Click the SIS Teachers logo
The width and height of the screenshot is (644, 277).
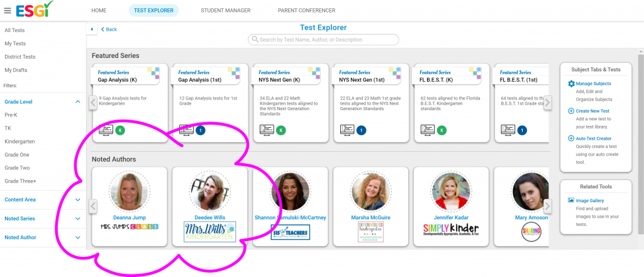point(291,232)
